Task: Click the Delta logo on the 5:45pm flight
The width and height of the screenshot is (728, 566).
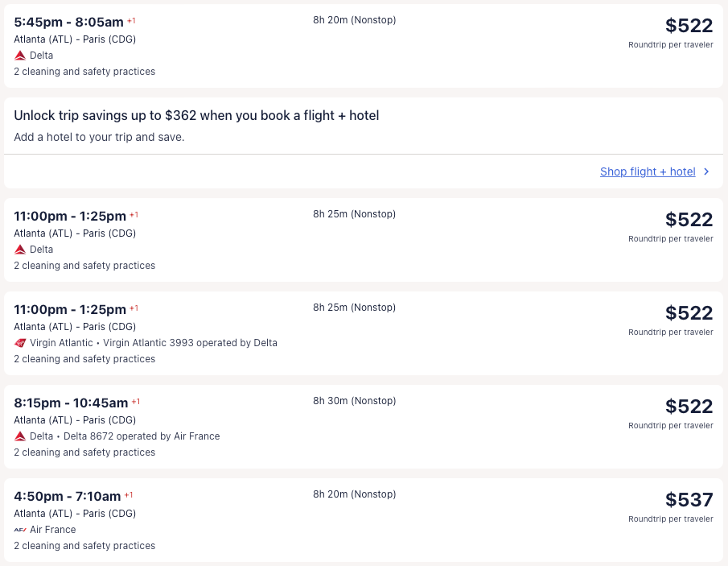Action: click(x=20, y=56)
